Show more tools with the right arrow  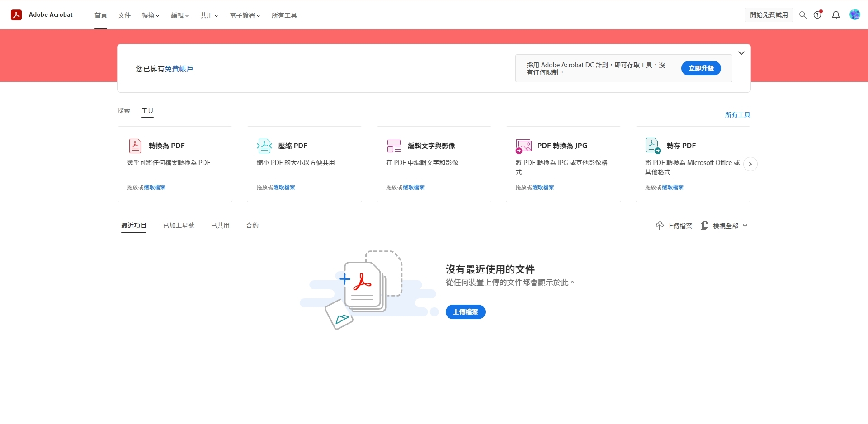point(750,164)
